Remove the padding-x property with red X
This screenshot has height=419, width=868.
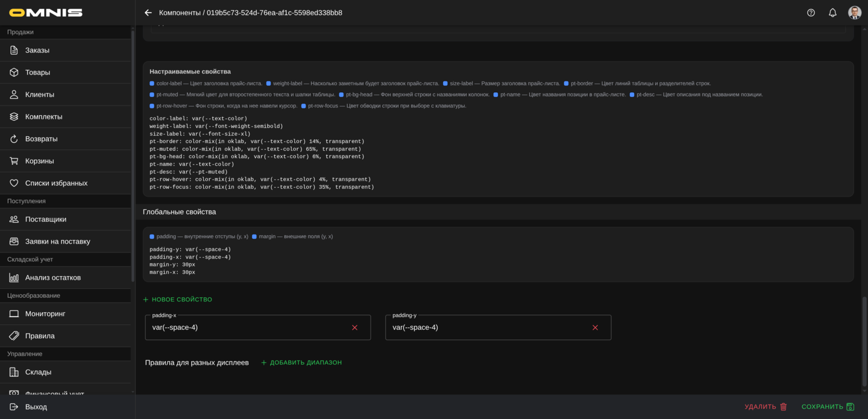point(354,327)
